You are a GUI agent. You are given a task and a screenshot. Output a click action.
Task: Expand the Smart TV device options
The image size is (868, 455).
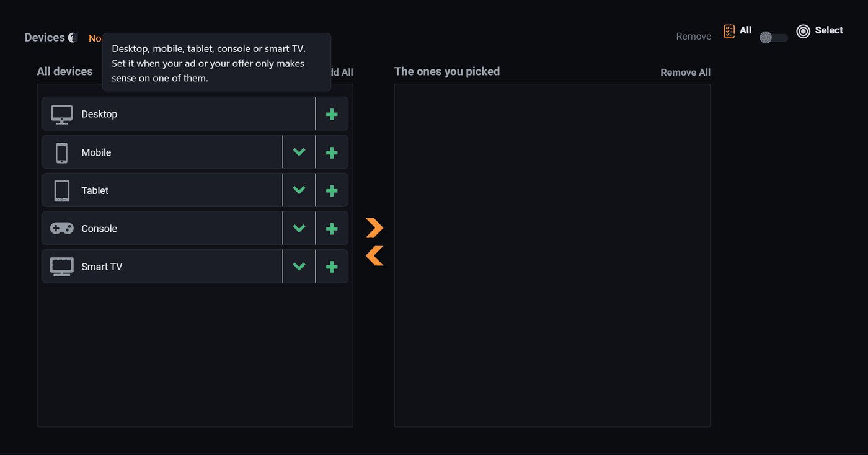[x=299, y=267]
